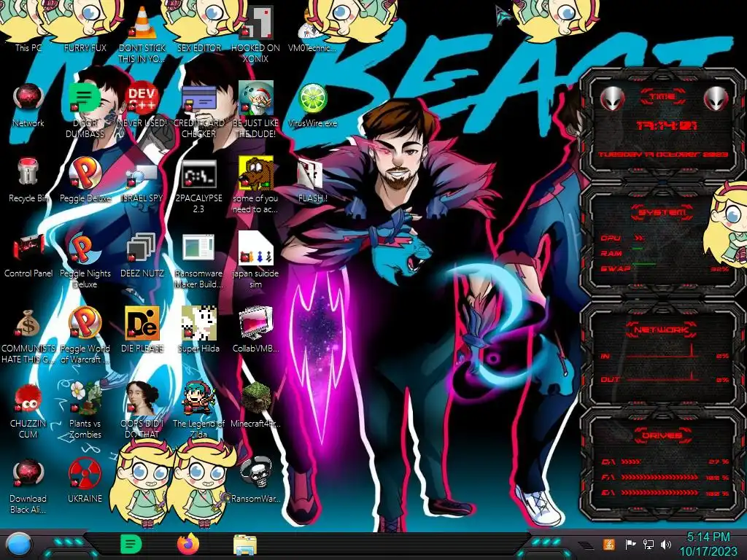Select the money bag COMMUNISTS HATE THIS shortcut

[28, 335]
